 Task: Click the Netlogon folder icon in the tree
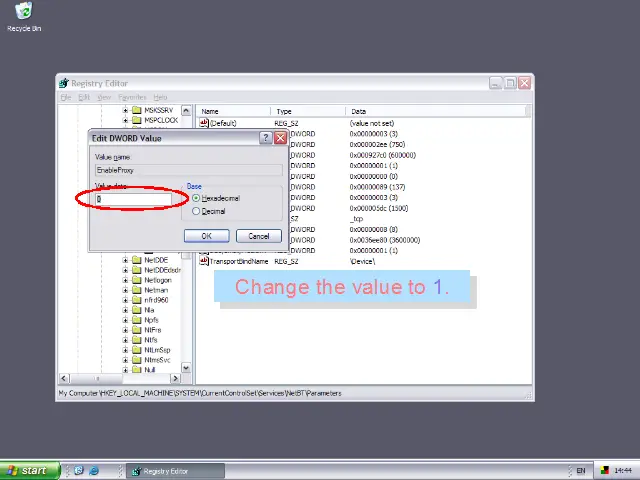(137, 280)
